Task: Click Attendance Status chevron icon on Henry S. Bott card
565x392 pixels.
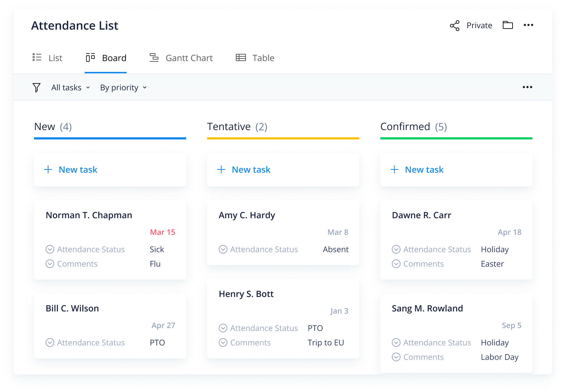Action: [x=223, y=328]
